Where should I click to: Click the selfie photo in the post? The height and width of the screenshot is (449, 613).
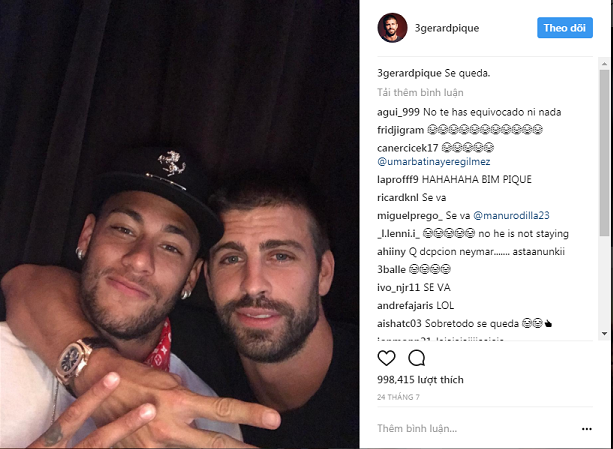point(179,224)
